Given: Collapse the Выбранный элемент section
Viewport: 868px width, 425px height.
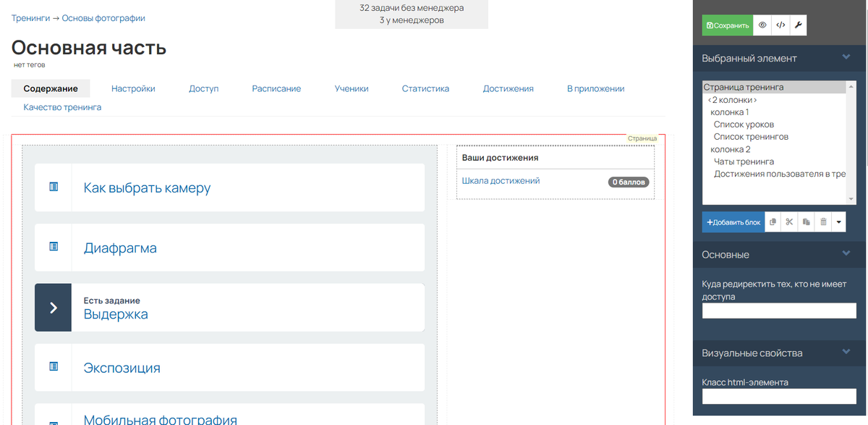Looking at the screenshot, I should [846, 57].
